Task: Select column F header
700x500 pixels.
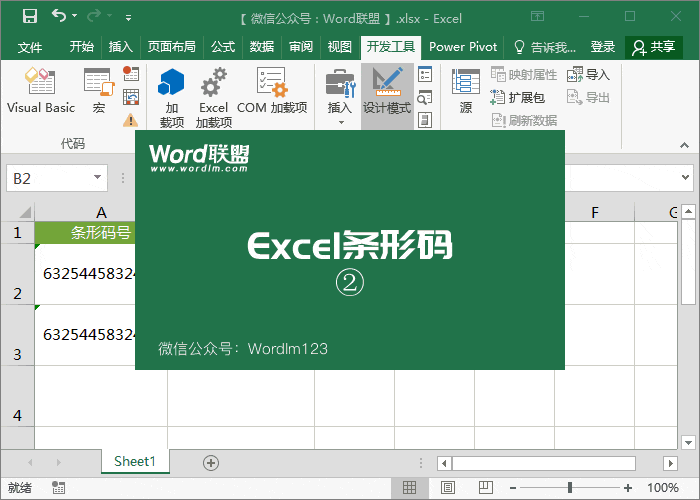Action: pos(595,212)
